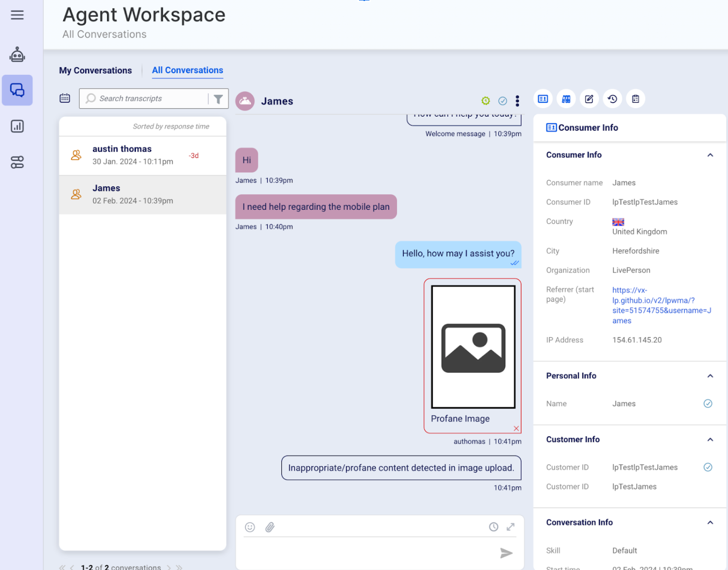Click Customer ID value lpTestJames
The height and width of the screenshot is (570, 728).
634,486
